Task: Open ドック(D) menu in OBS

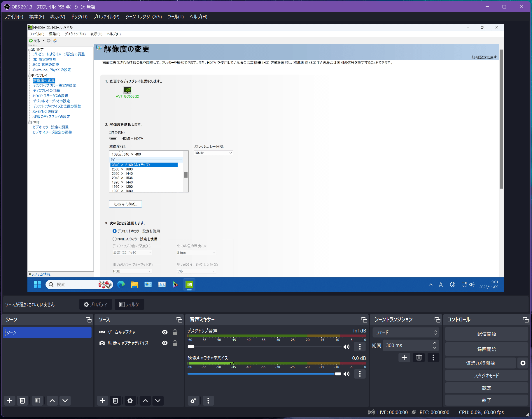Action: click(x=79, y=17)
